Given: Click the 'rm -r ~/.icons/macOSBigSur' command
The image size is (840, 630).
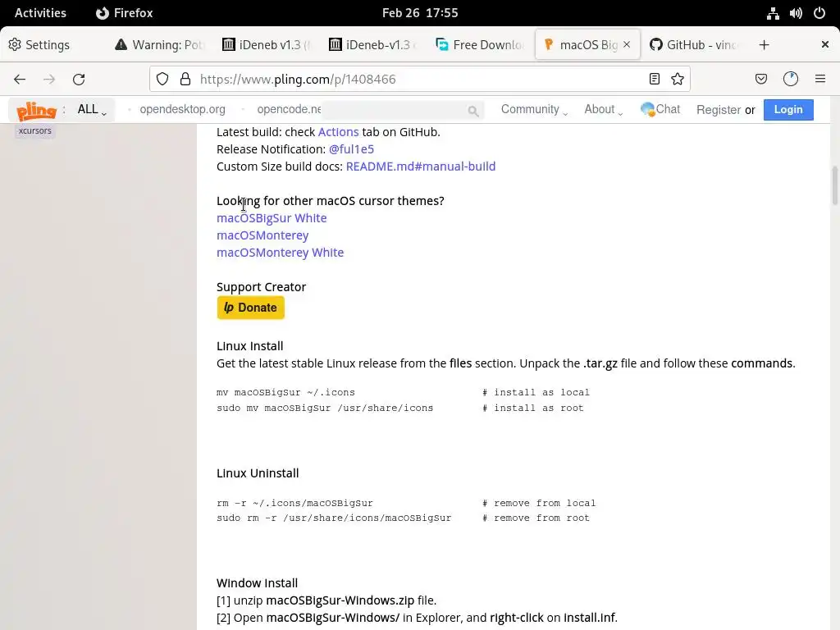Looking at the screenshot, I should (x=294, y=504).
